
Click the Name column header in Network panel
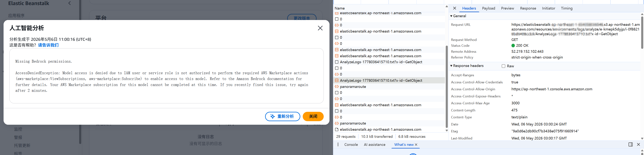339,8
